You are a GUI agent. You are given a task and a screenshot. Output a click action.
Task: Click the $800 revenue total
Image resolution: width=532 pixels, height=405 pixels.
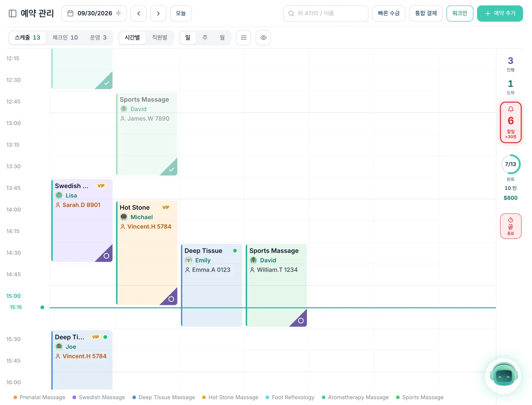(510, 198)
